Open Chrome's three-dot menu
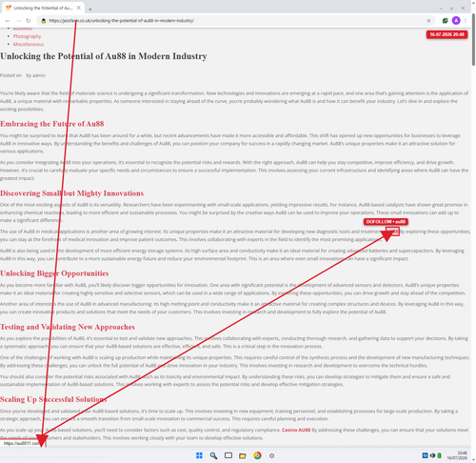Screen dimensions: 476x463 (x=466, y=21)
